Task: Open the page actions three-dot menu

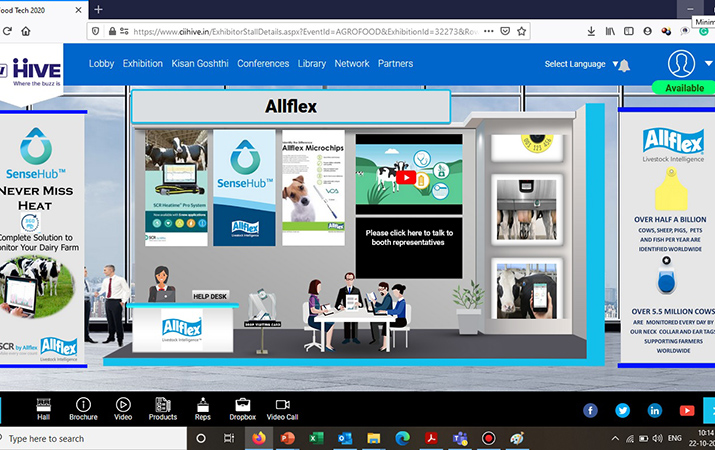Action: click(488, 31)
